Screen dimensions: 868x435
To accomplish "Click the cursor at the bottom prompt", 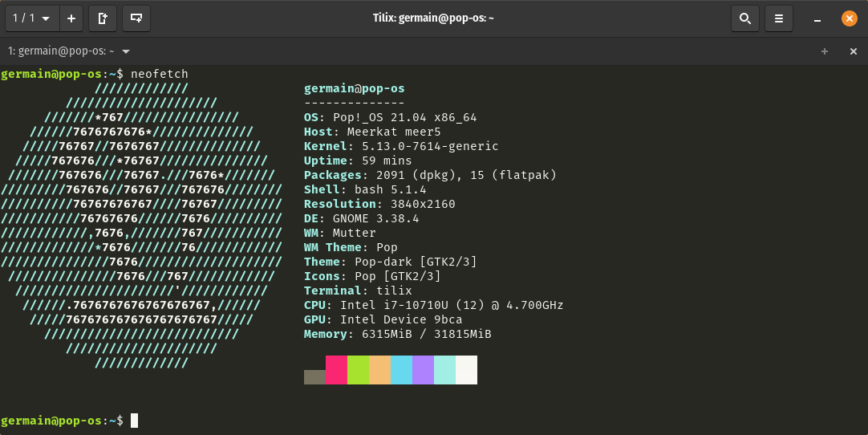I will click(x=134, y=421).
